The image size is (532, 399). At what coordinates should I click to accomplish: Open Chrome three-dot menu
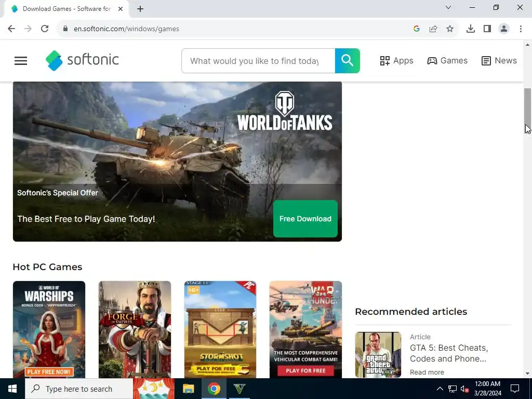tap(521, 29)
